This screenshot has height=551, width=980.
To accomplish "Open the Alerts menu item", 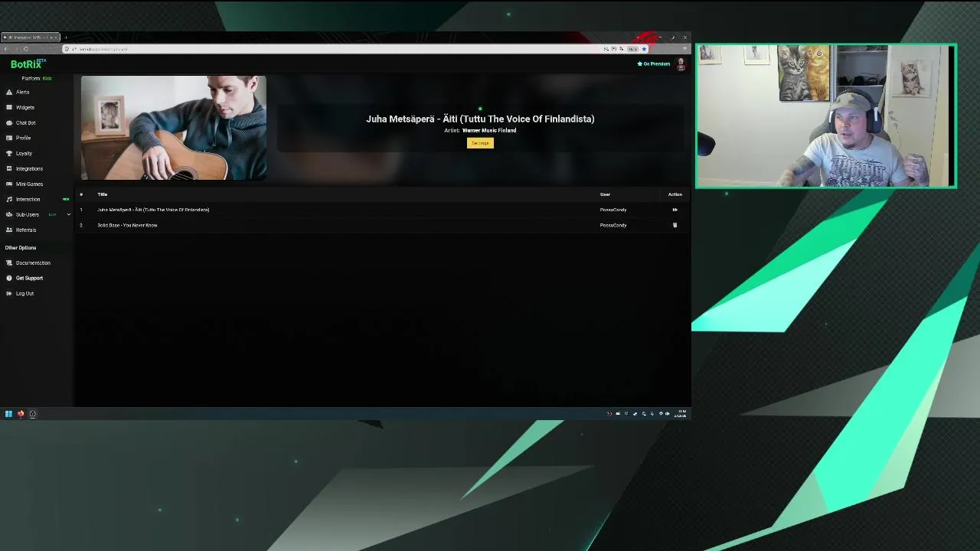I will click(x=23, y=92).
